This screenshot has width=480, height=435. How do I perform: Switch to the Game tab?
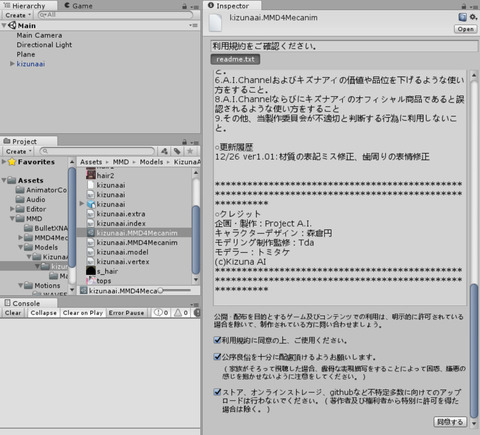coord(78,6)
